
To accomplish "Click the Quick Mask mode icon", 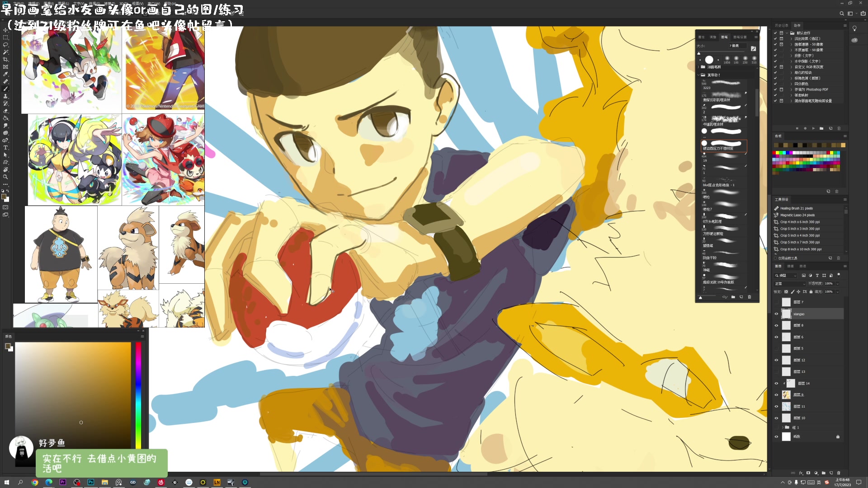I will coord(5,207).
